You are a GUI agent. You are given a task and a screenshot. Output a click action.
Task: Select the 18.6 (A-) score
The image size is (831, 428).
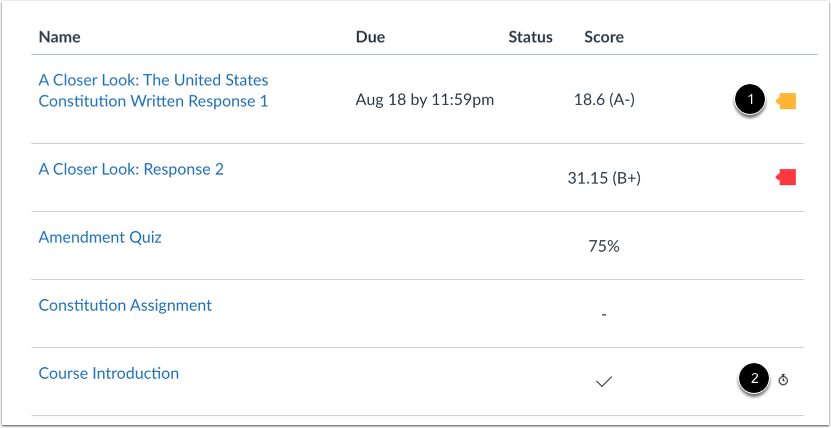604,100
